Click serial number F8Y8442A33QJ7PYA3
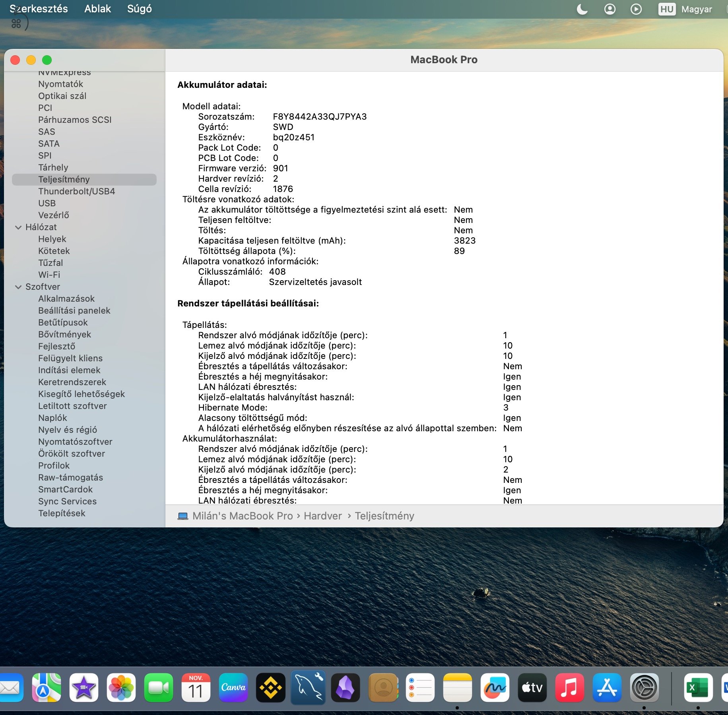This screenshot has height=715, width=728. (320, 117)
